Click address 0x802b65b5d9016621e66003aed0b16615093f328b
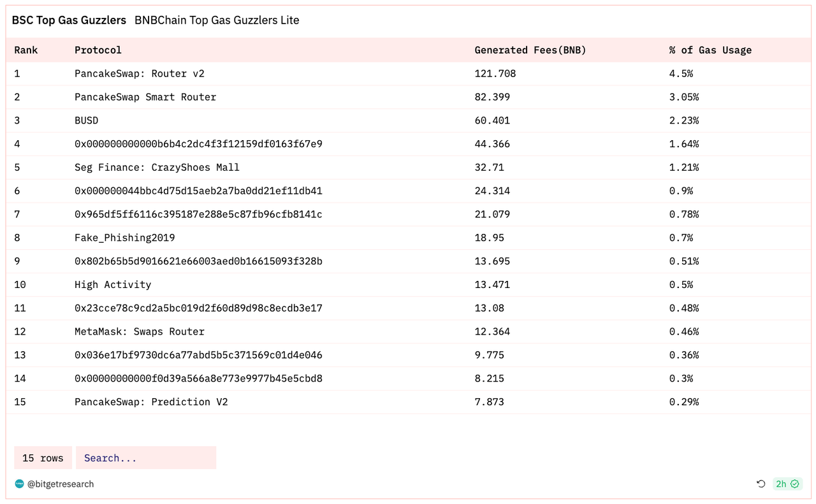This screenshot has width=816, height=504. 198,261
